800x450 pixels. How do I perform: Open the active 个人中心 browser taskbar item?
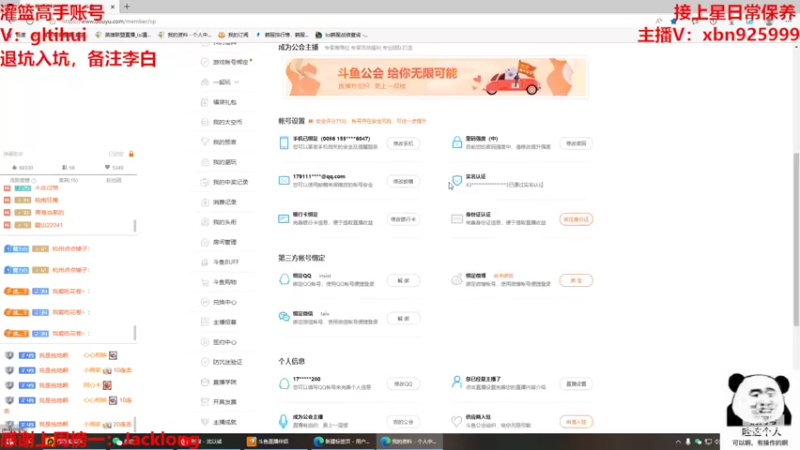409,442
